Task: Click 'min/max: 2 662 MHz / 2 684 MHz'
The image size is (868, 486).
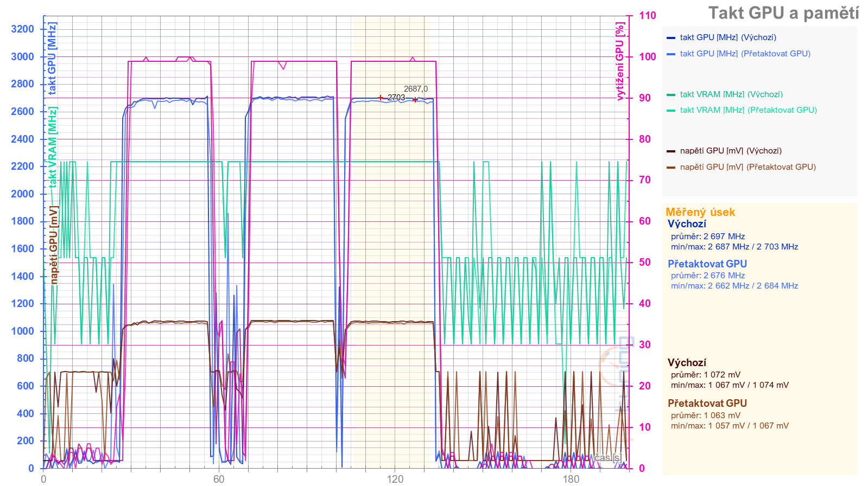Action: click(x=734, y=286)
